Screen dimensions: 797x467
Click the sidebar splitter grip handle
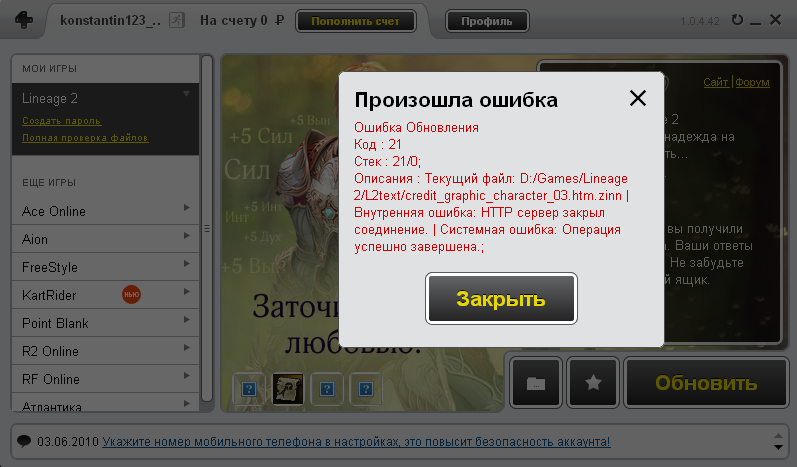coord(207,229)
